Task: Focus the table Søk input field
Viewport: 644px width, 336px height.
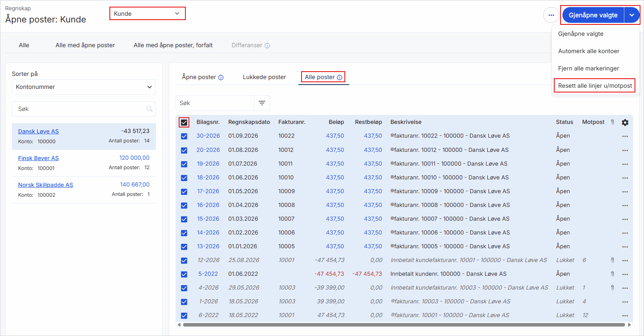Action: pyautogui.click(x=215, y=103)
